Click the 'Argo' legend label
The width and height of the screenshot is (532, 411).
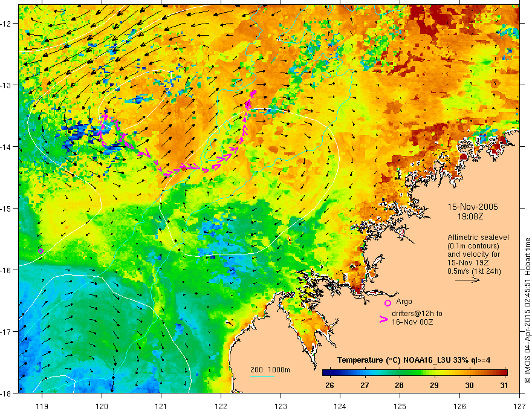point(404,302)
